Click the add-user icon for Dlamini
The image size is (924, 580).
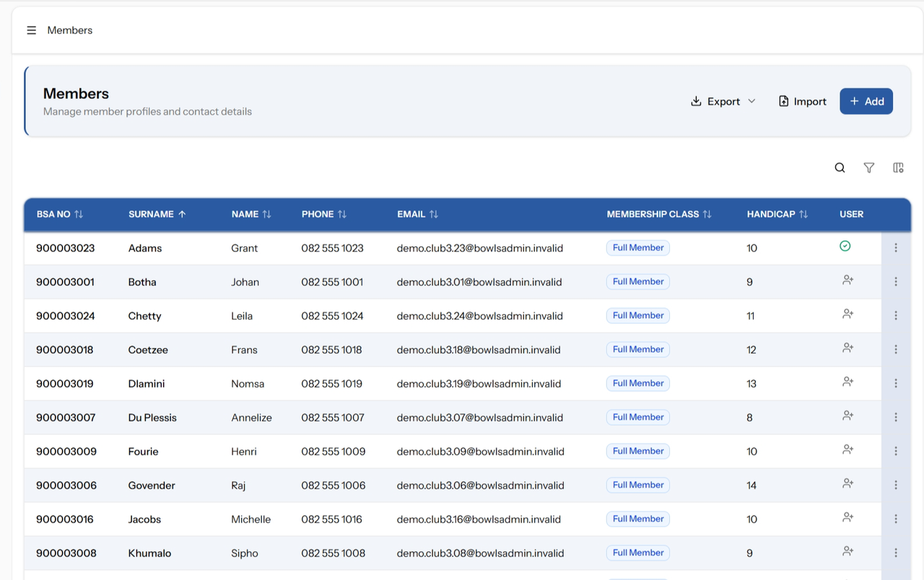(848, 382)
